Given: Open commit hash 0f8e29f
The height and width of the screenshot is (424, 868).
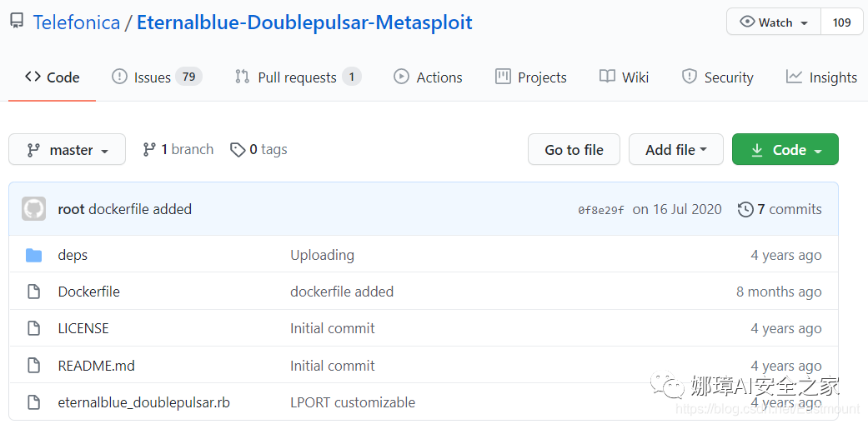Looking at the screenshot, I should (x=601, y=210).
